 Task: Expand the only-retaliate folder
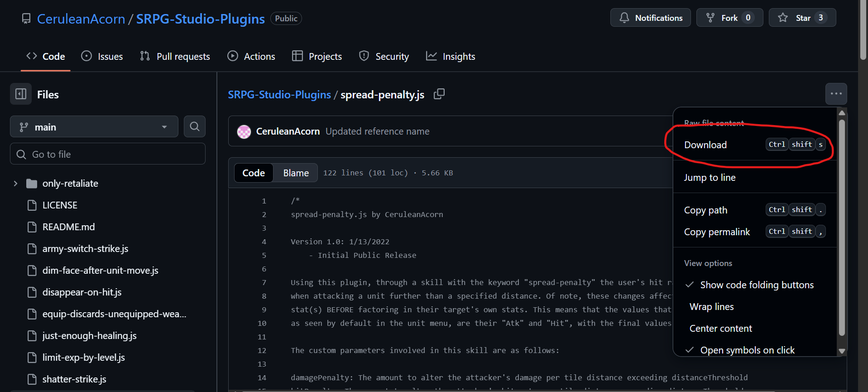tap(16, 184)
